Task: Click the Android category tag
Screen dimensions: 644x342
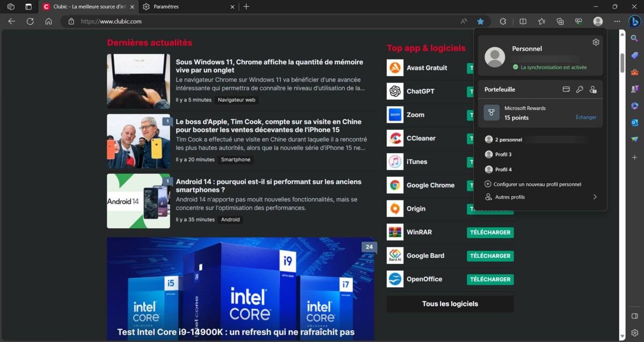Action: click(230, 219)
